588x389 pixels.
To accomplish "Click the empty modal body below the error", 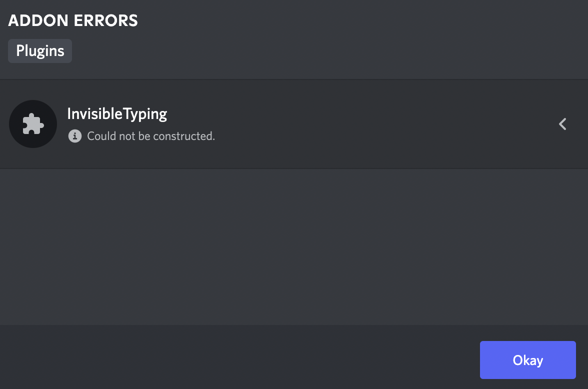I will [294, 245].
